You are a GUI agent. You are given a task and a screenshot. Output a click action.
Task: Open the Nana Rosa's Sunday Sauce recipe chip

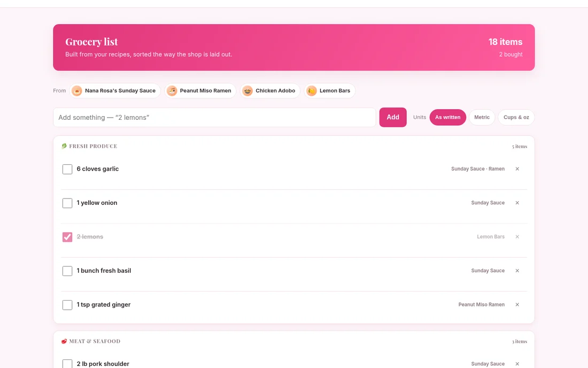point(115,91)
